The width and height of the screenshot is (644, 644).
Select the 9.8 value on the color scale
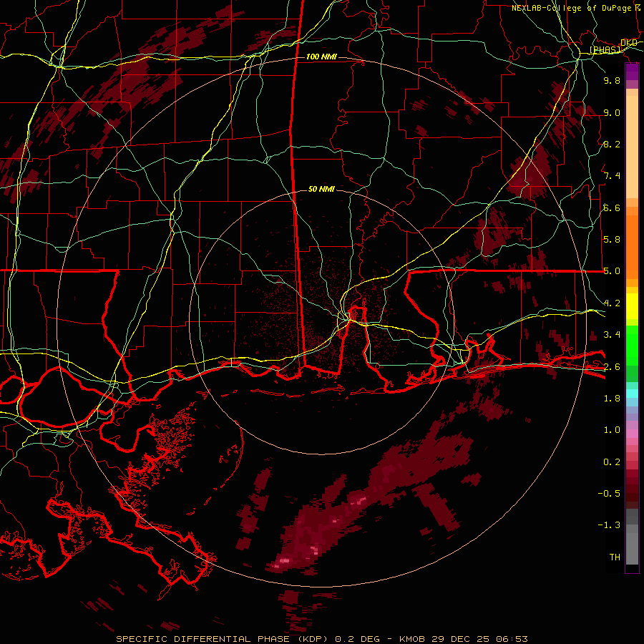pyautogui.click(x=612, y=80)
